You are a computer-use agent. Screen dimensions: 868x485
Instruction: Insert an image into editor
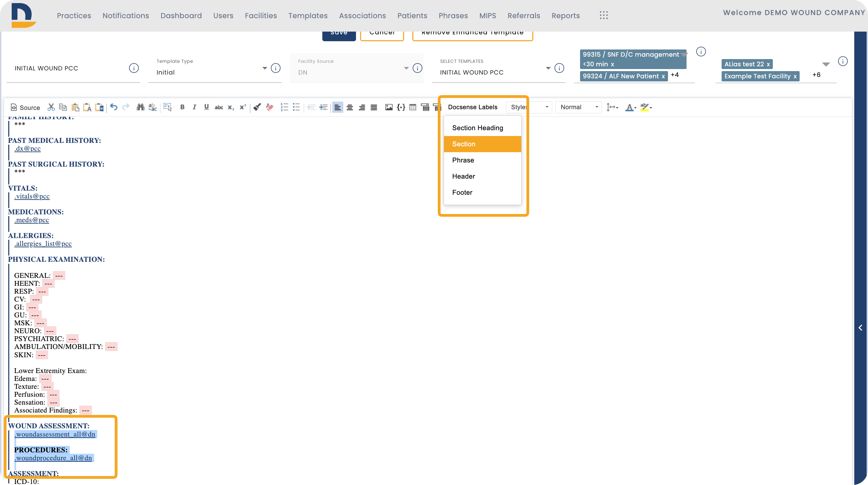389,107
